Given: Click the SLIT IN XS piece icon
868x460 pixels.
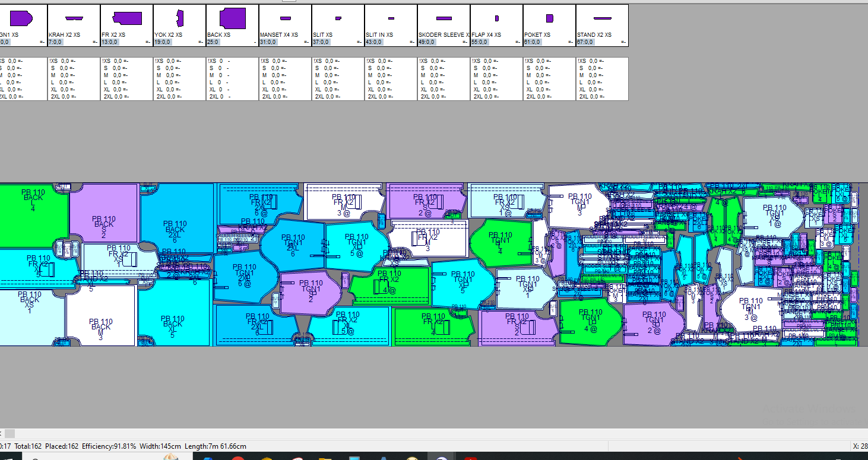Looking at the screenshot, I should pyautogui.click(x=391, y=18).
